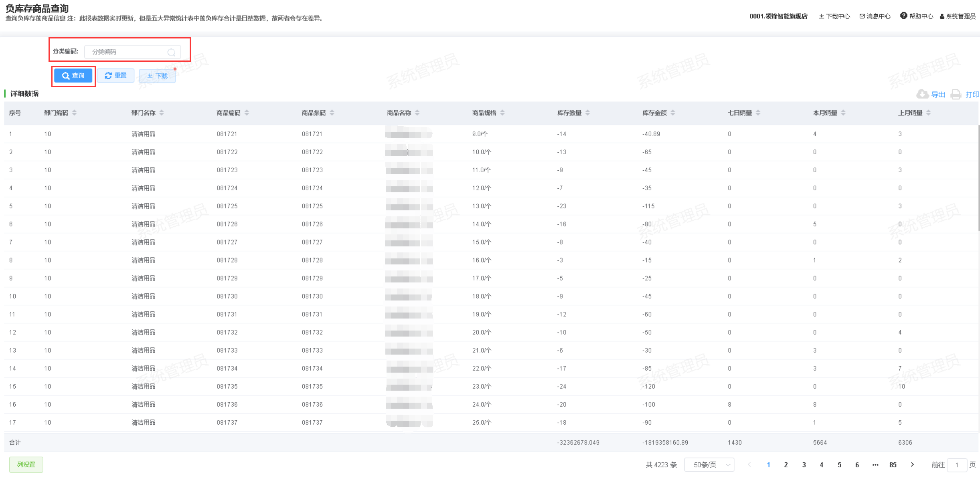Image resolution: width=980 pixels, height=484 pixels.
Task: Click the printer 打印 icon
Action: pyautogui.click(x=956, y=94)
